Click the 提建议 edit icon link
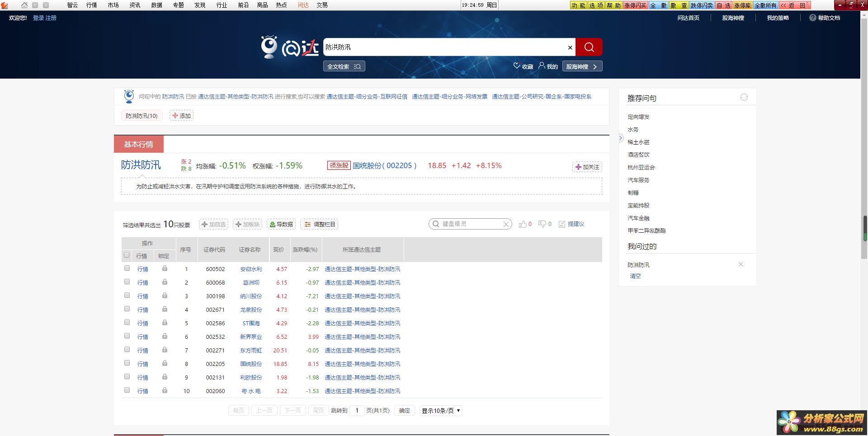Screen dimensions: 868x436 click(571, 224)
